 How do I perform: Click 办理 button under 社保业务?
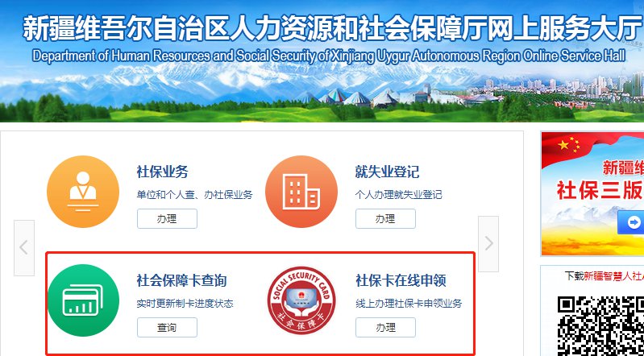click(167, 219)
